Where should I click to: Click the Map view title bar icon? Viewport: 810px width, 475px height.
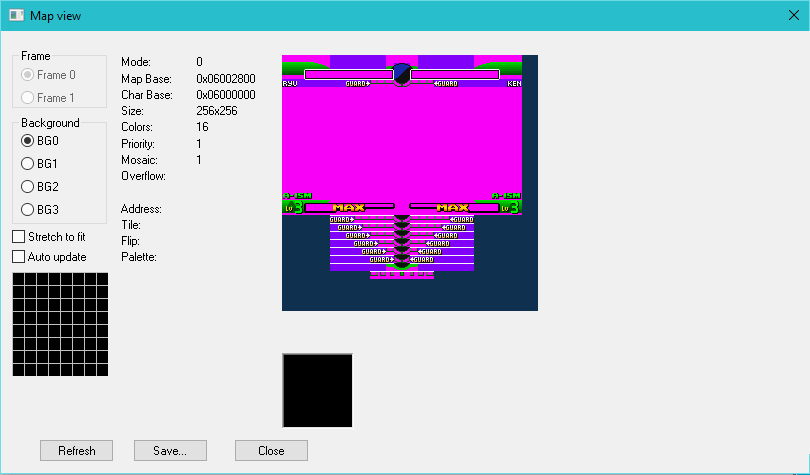click(x=17, y=15)
